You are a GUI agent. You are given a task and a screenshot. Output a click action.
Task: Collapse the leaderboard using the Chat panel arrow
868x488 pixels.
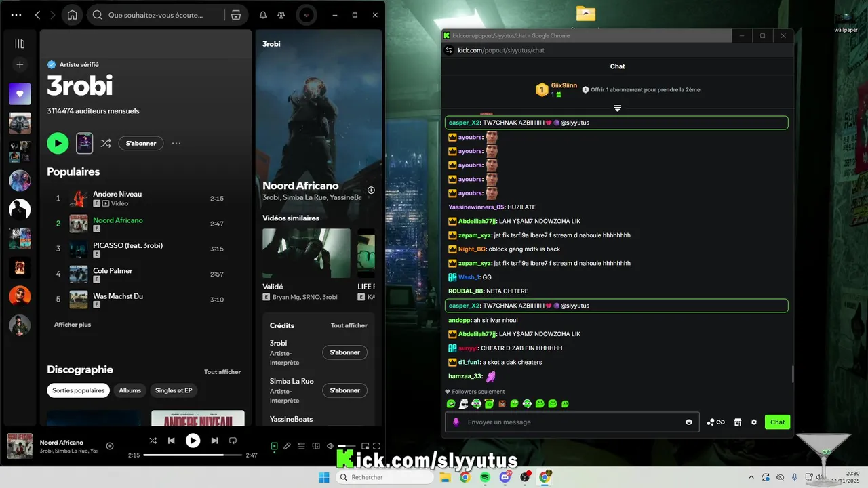pos(617,108)
